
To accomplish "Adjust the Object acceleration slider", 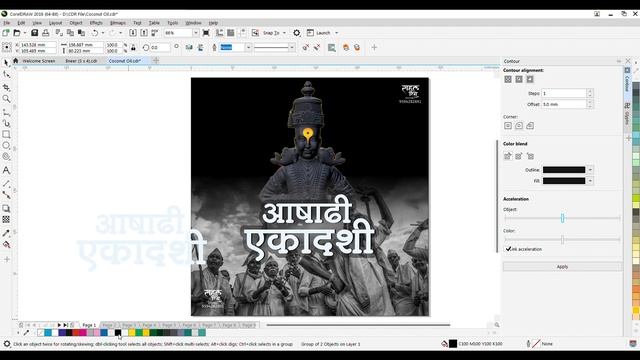I will tap(562, 218).
